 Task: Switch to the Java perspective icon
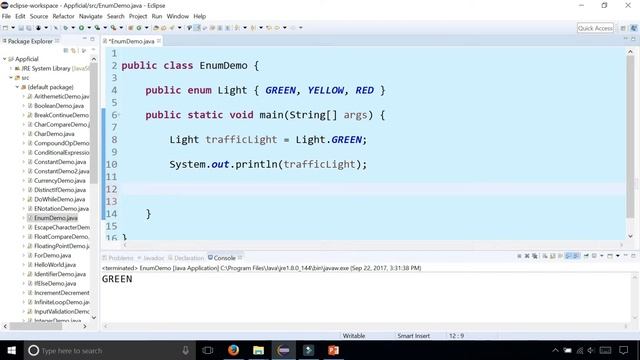pos(633,28)
